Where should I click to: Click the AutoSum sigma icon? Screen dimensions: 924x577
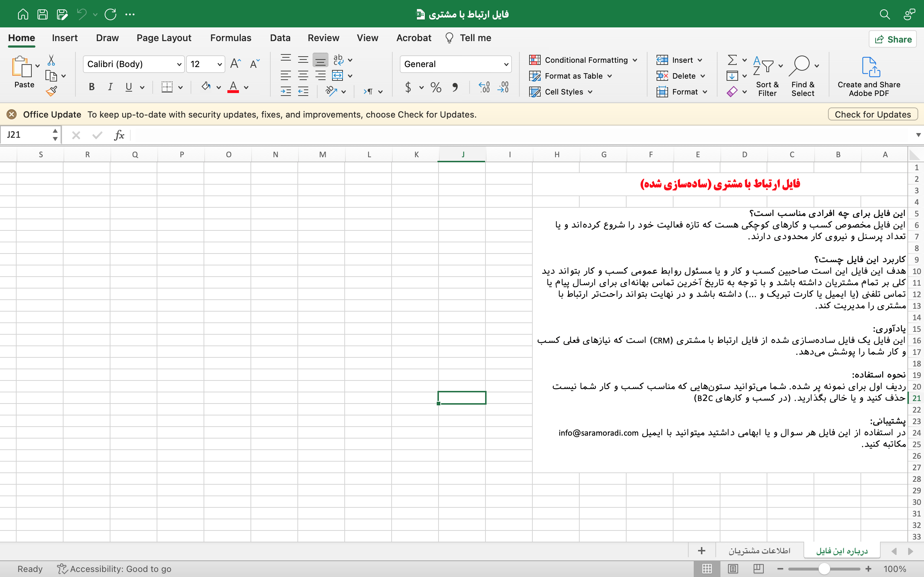click(732, 60)
